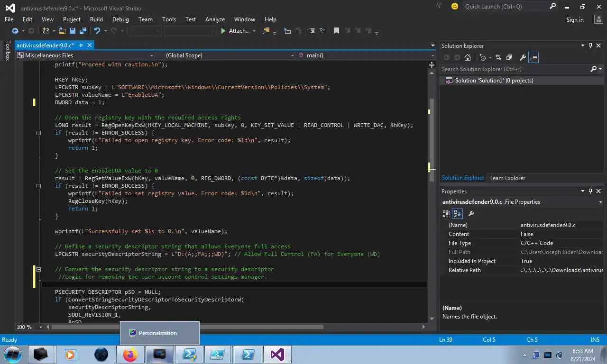The height and width of the screenshot is (364, 607).
Task: Open the Toolbox side tab
Action: tap(8, 50)
